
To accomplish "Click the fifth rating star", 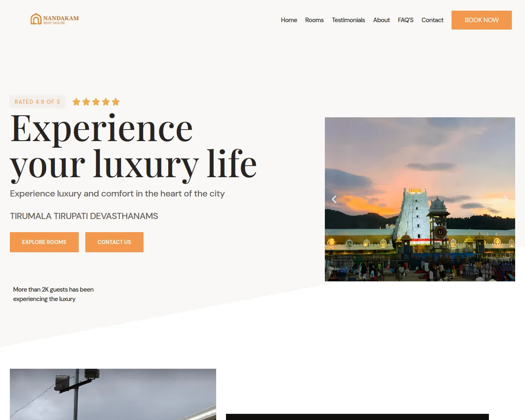I will click(116, 102).
